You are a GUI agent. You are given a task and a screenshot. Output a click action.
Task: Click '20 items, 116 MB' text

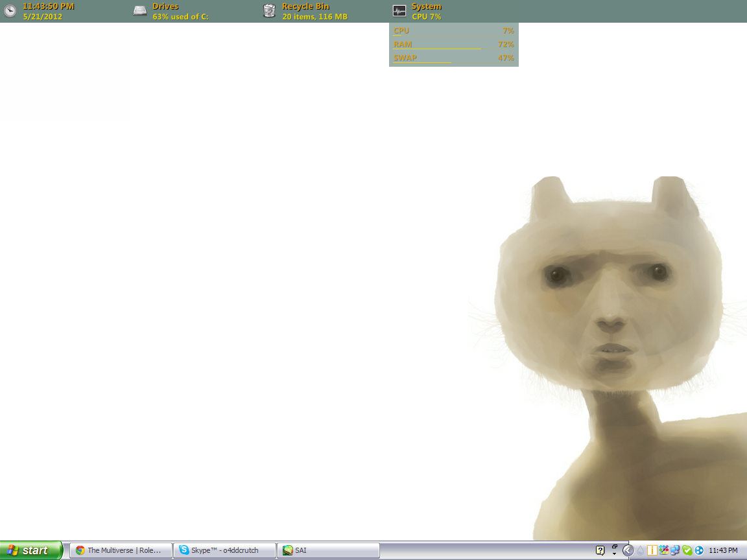coord(315,17)
